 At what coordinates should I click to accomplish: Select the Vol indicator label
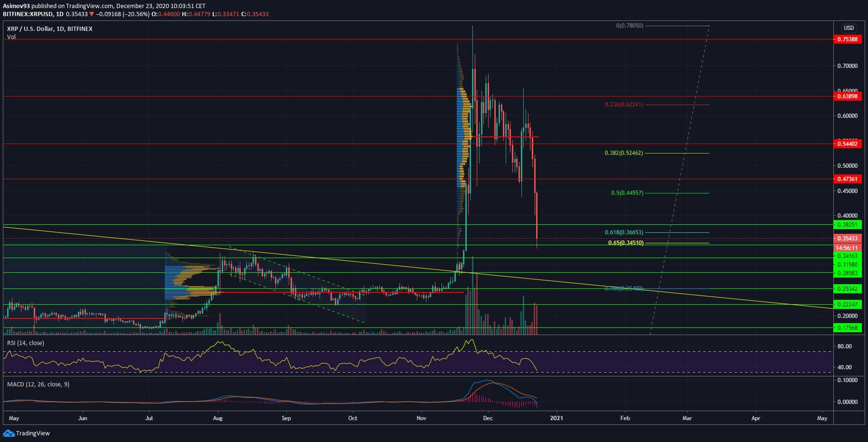11,37
